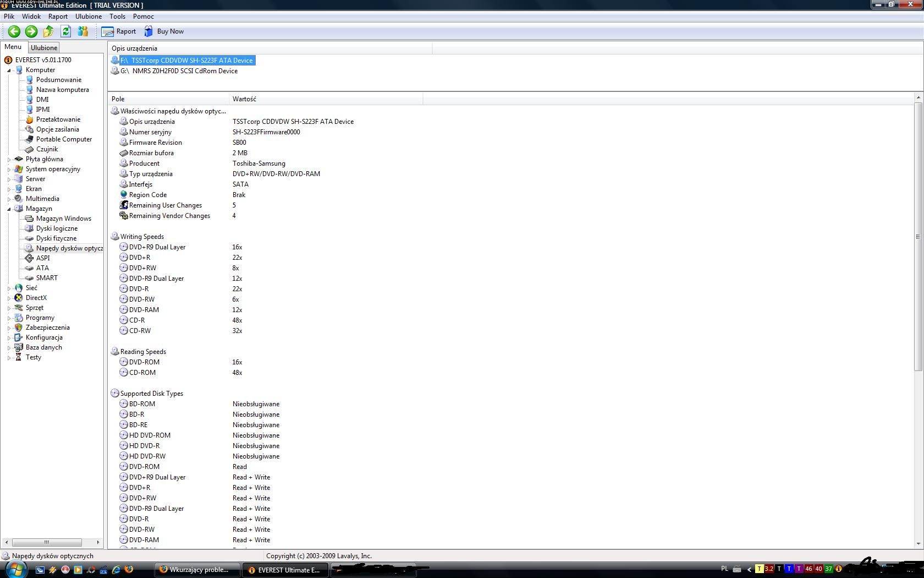Select SMART under Magazyn

[47, 278]
